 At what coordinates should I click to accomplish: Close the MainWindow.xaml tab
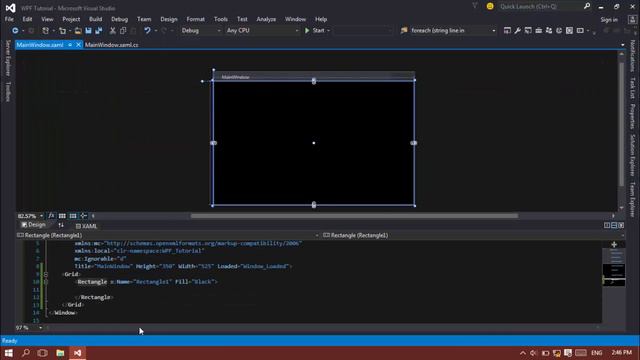[x=78, y=45]
